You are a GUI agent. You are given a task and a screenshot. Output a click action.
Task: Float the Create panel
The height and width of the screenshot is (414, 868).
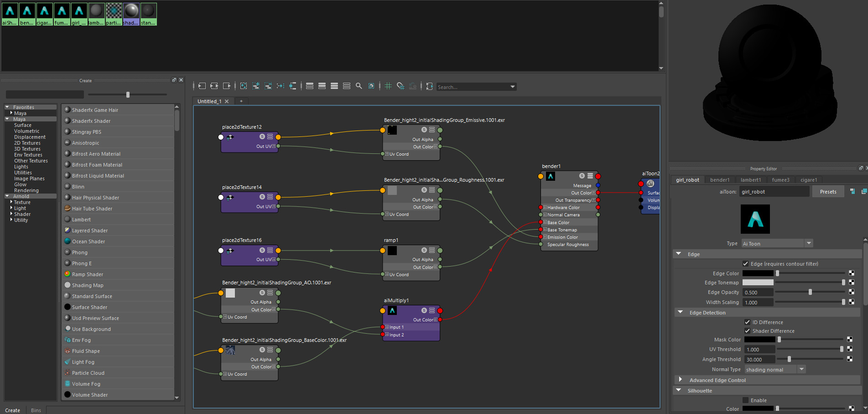[x=174, y=80]
